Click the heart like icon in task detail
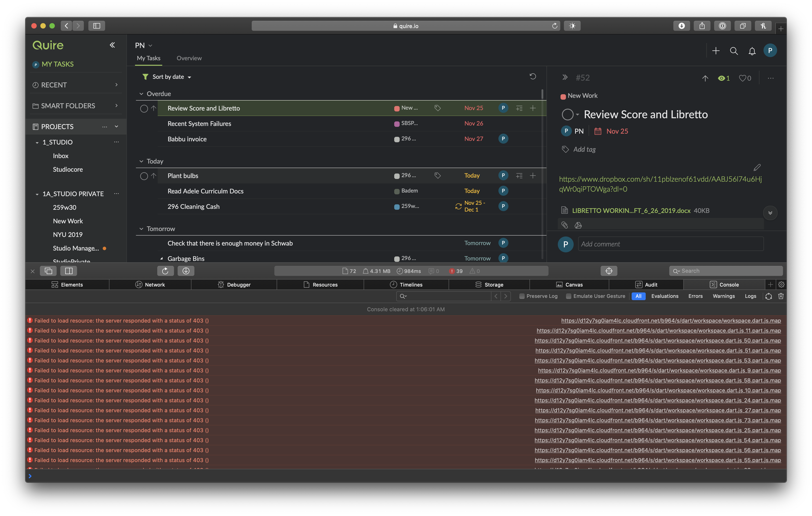Image resolution: width=812 pixels, height=516 pixels. point(742,78)
